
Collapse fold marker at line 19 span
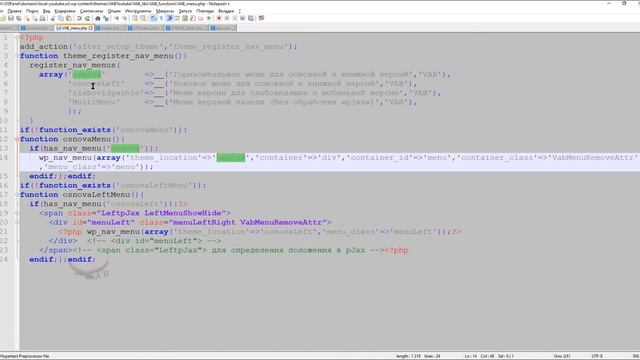coord(17,213)
